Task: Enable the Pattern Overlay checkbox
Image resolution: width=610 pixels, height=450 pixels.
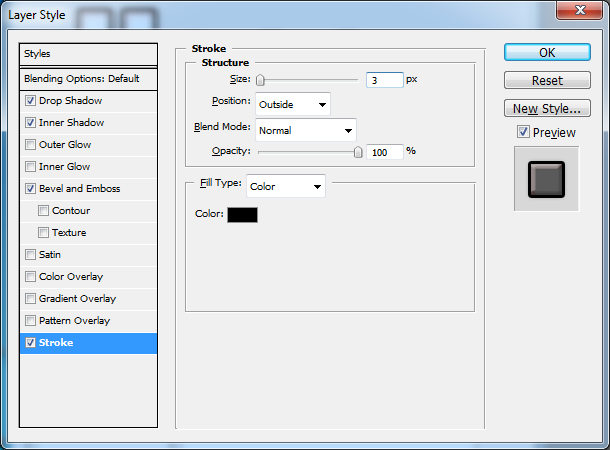Action: [30, 320]
